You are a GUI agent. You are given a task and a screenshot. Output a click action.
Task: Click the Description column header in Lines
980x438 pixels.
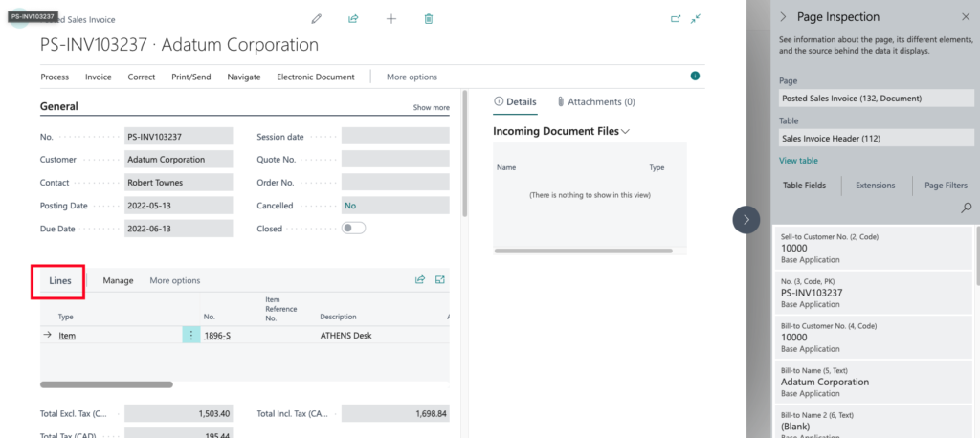coord(338,317)
